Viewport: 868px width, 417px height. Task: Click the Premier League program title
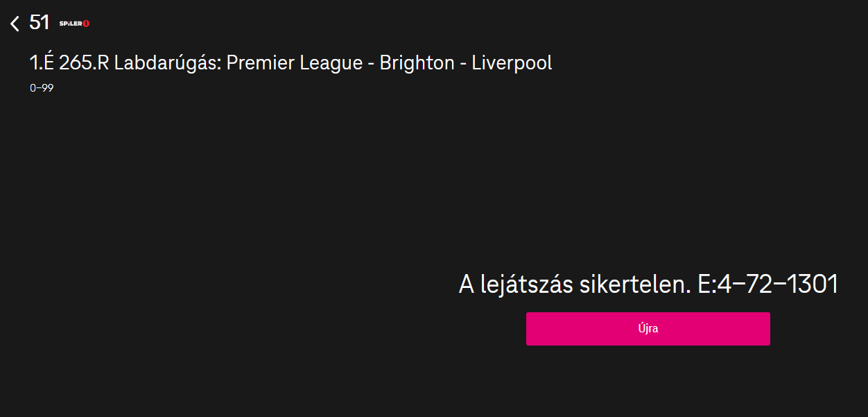click(290, 63)
